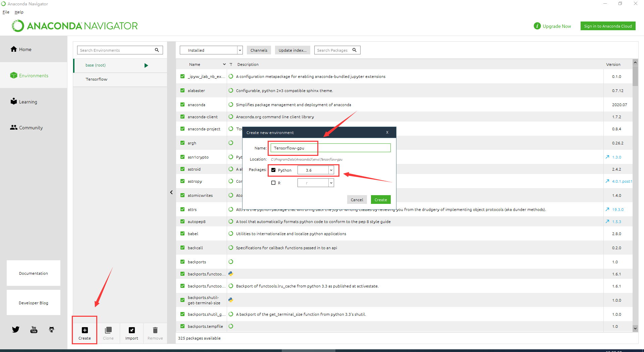Click the Anaconda Navigator logo
This screenshot has width=644, height=352.
point(74,26)
